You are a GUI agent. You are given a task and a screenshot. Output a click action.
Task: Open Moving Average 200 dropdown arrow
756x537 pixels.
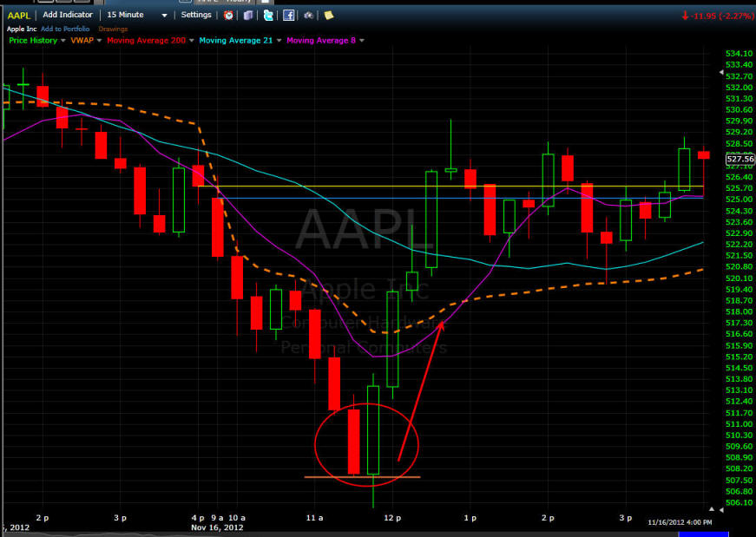point(190,41)
